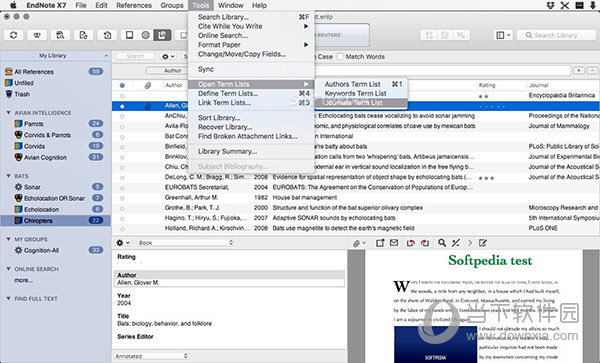Collapse the FIND FULL TEXT section
Image resolution: width=600 pixels, height=363 pixels.
(x=8, y=298)
